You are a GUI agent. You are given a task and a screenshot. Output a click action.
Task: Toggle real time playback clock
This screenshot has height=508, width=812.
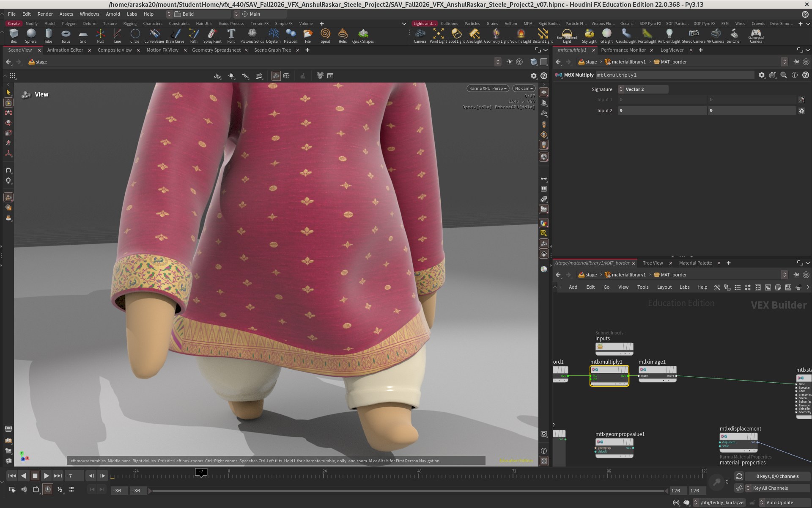point(48,489)
